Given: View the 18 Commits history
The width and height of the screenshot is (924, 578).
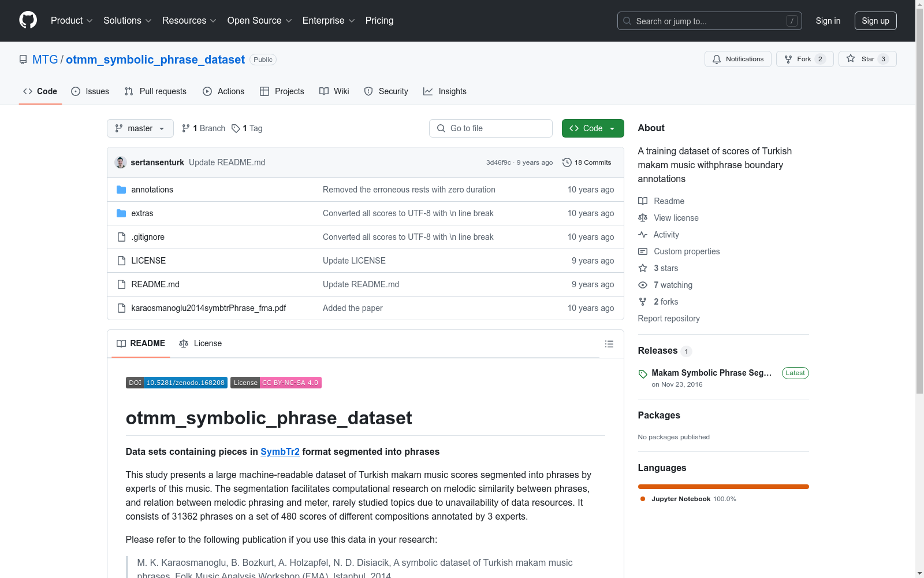Looking at the screenshot, I should (587, 162).
